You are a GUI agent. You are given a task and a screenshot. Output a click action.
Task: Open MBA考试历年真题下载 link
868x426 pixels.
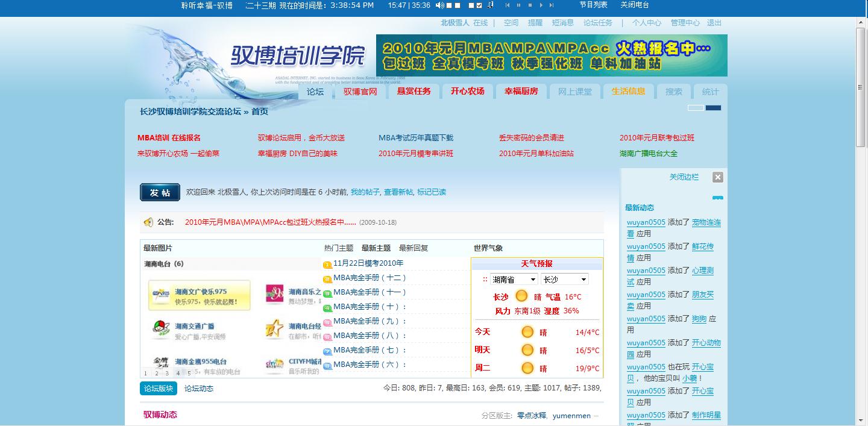(x=416, y=138)
